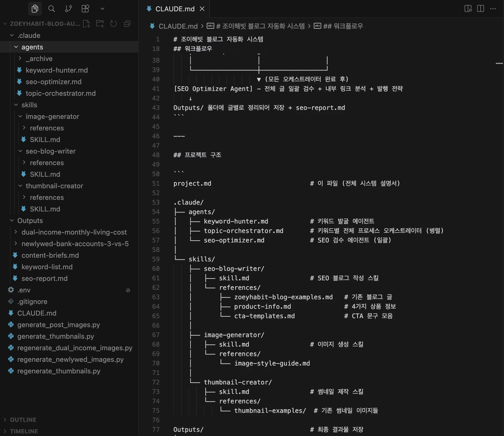This screenshot has width=504, height=436.
Task: Collapse all folders in explorer
Action: 127,24
